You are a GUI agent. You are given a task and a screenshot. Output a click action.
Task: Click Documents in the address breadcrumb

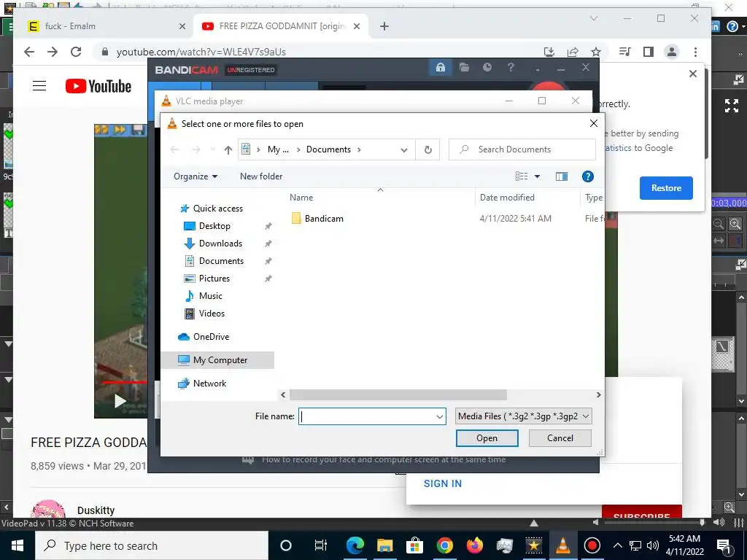tap(328, 149)
